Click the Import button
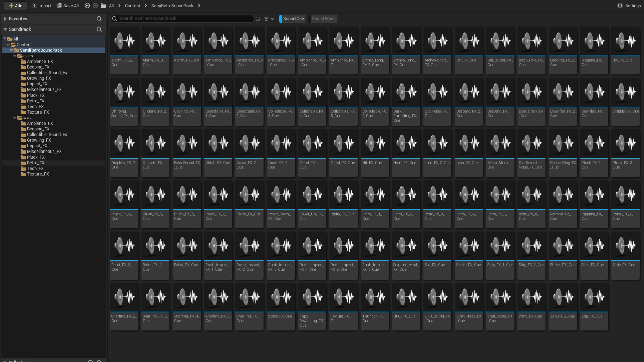The height and width of the screenshot is (362, 644). (x=41, y=6)
